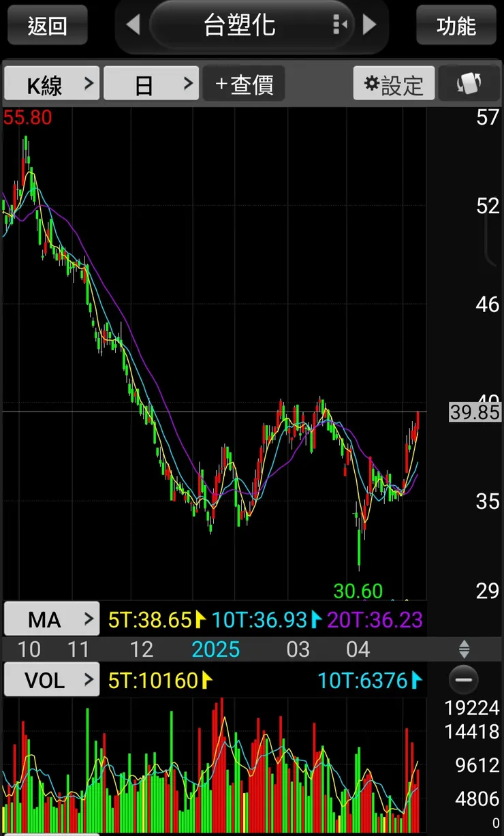Tap the 04 month axis label

click(358, 649)
